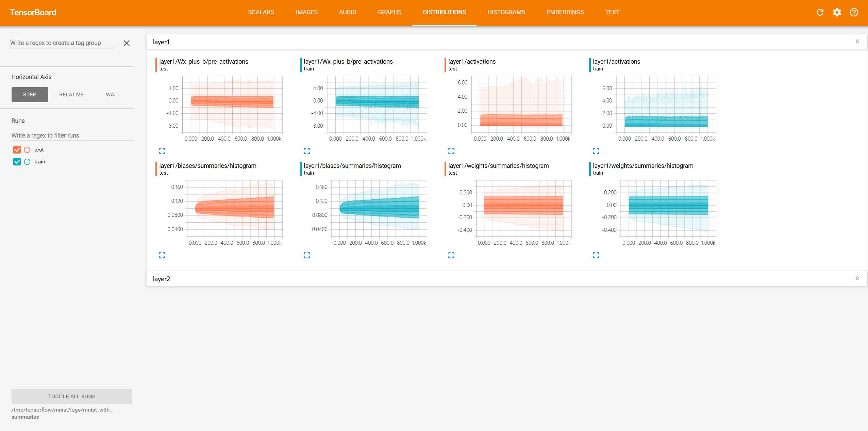Toggle test run visibility checkbox
This screenshot has width=868, height=431.
click(x=17, y=149)
